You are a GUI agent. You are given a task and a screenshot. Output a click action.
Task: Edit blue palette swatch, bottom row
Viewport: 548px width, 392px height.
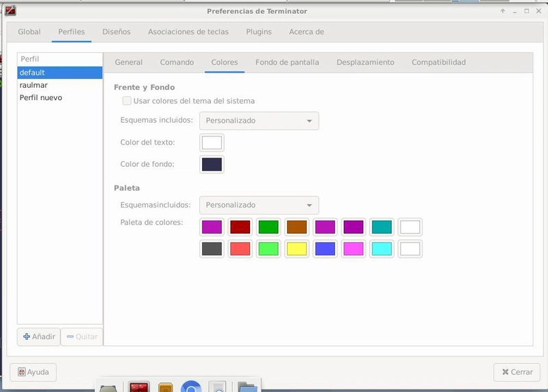point(325,249)
